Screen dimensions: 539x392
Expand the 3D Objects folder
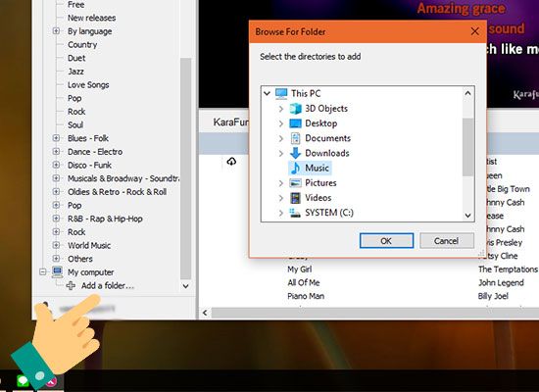[281, 109]
